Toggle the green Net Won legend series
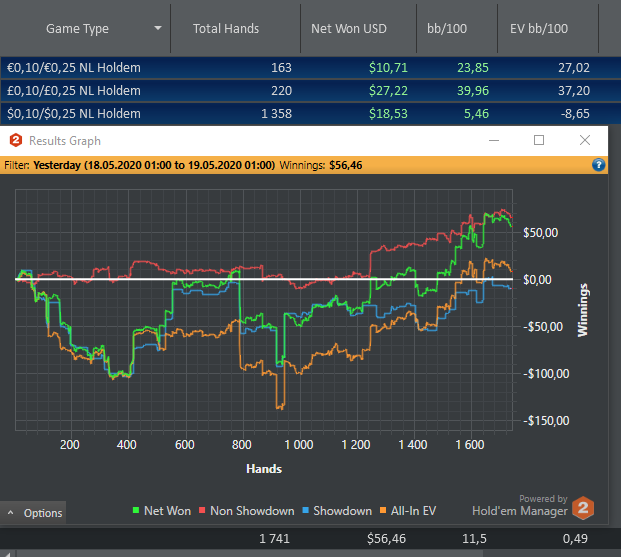 pyautogui.click(x=162, y=511)
